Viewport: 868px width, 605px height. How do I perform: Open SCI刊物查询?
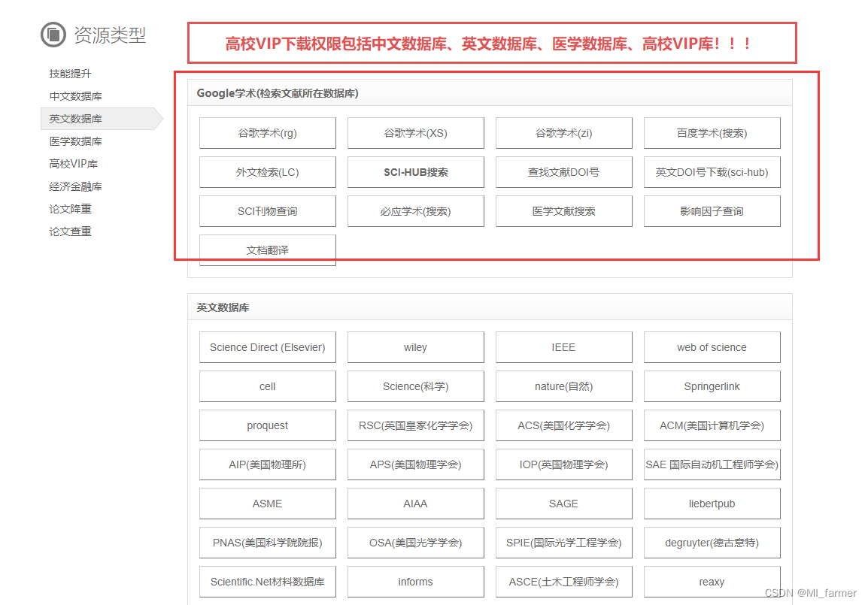[x=267, y=211]
